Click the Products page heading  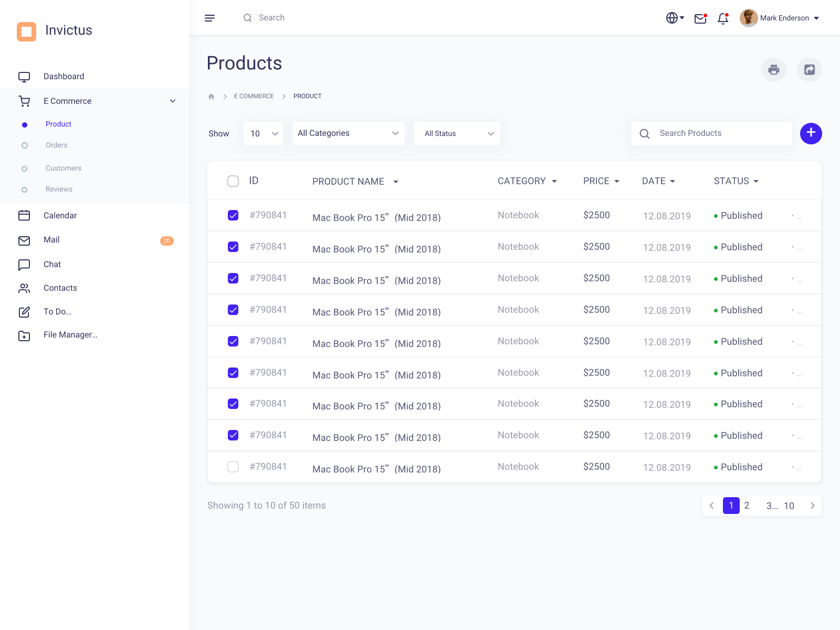click(244, 64)
